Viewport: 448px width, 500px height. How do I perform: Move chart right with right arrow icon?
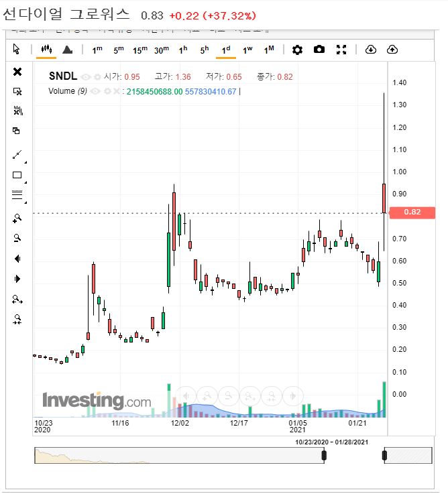pos(17,279)
